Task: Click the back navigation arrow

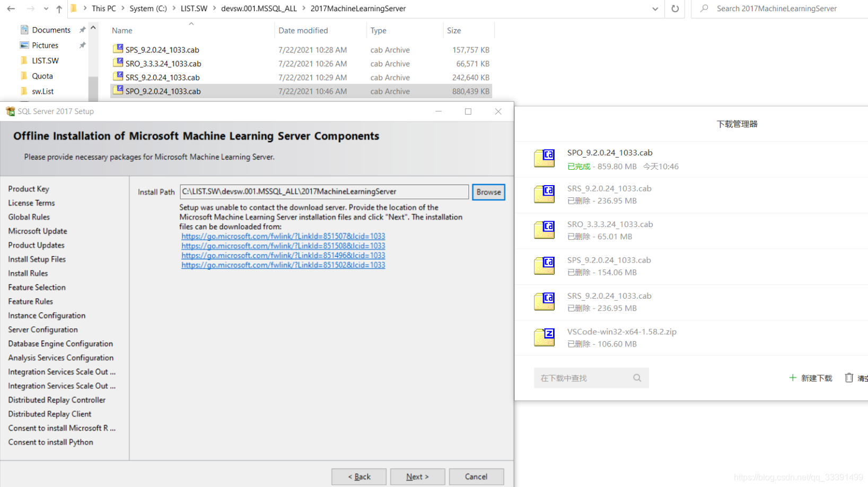Action: click(x=10, y=8)
